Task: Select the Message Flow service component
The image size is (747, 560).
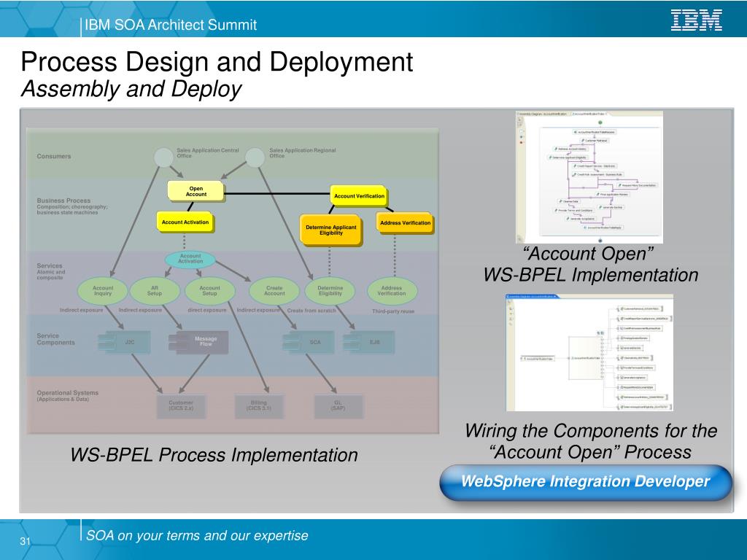Action: pyautogui.click(x=199, y=342)
